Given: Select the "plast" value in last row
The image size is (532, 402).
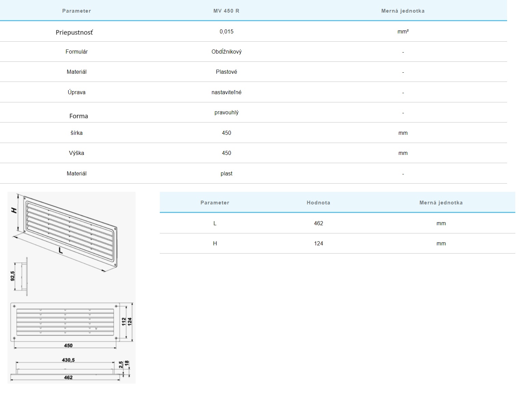Looking at the screenshot, I should click(226, 173).
